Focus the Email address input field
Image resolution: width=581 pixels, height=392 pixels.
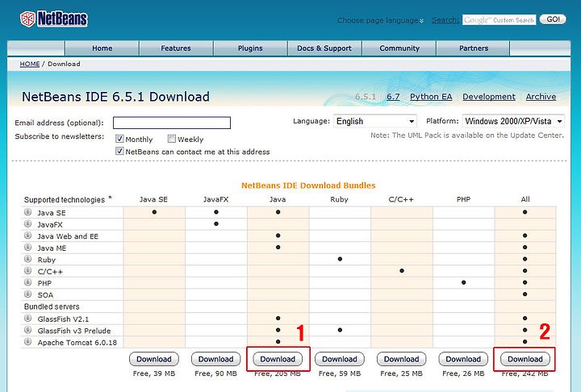172,123
